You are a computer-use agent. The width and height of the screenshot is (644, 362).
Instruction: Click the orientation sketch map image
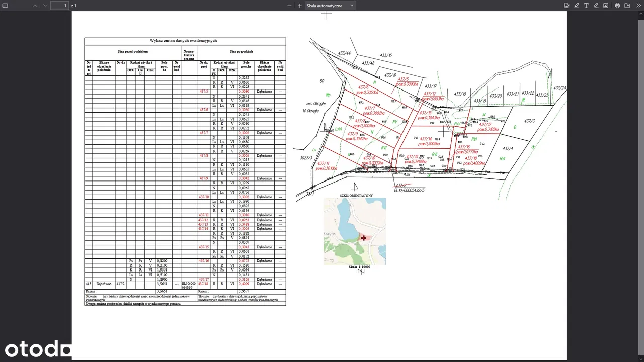click(355, 231)
